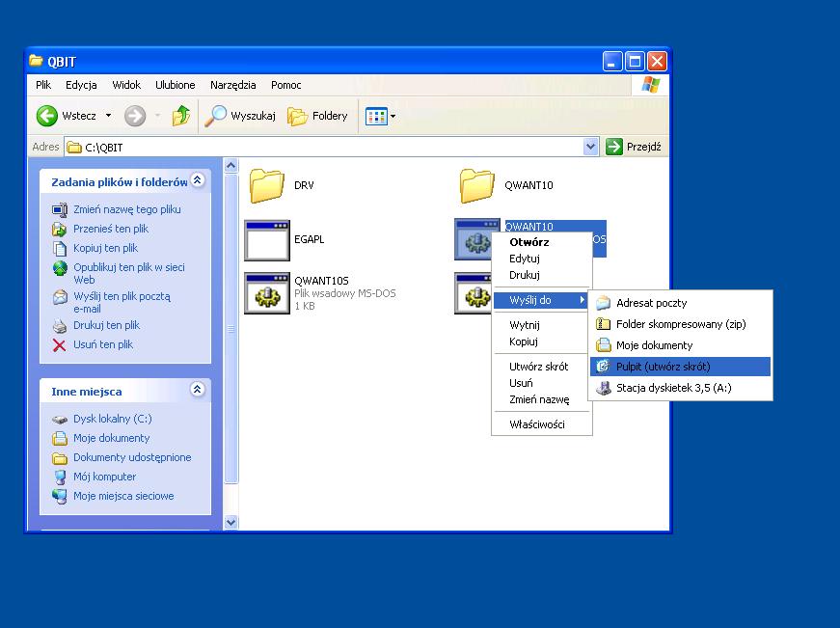Select the EGAPL program icon
The image size is (840, 628).
click(267, 240)
